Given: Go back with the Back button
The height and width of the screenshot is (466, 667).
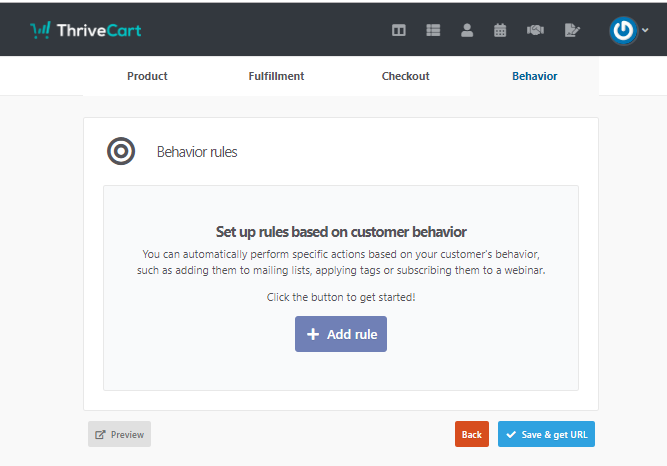Looking at the screenshot, I should (472, 434).
